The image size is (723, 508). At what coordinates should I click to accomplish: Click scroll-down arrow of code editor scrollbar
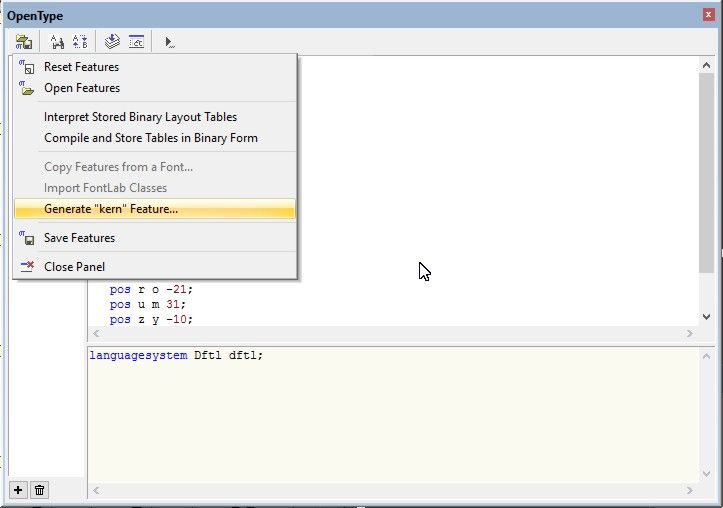(x=706, y=316)
